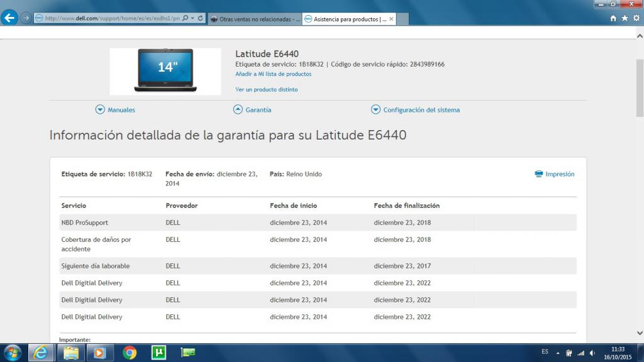Image resolution: width=644 pixels, height=362 pixels.
Task: Click the 'Configuración del sistema' link text
Action: tap(421, 110)
